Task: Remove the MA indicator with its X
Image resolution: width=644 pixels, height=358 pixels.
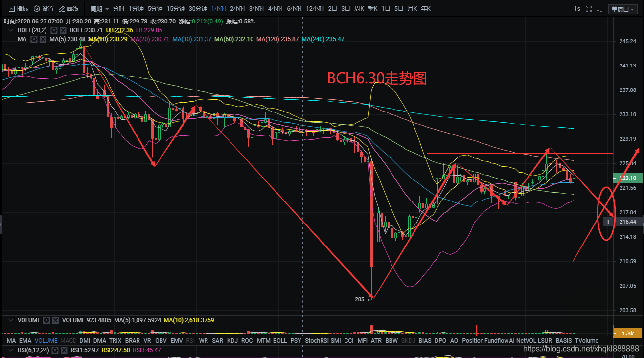Action: click(43, 39)
